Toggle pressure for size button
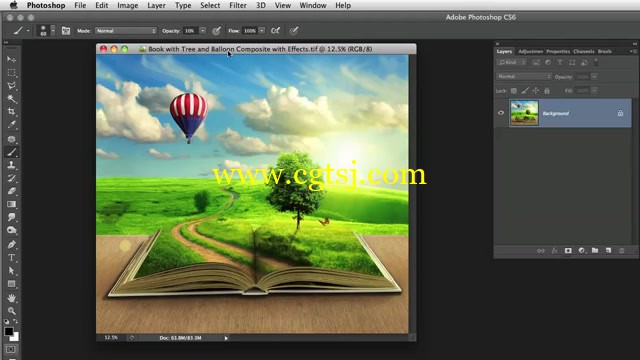This screenshot has width=640, height=360. point(294,31)
